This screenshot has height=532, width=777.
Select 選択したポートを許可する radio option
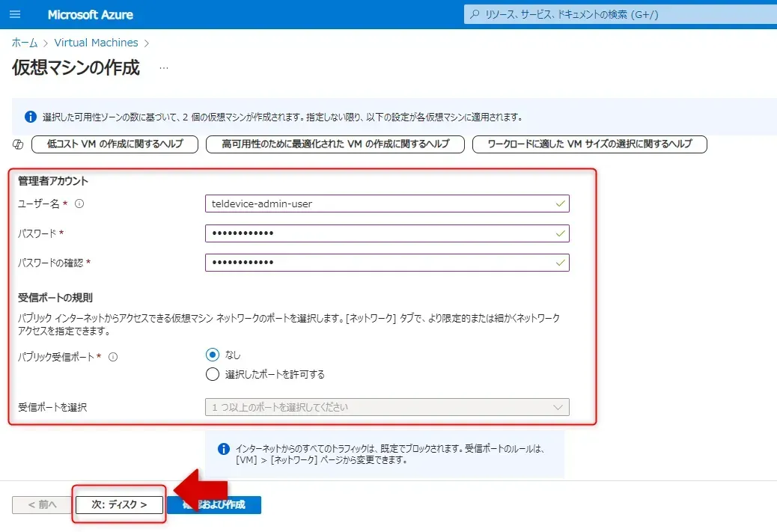pos(213,374)
